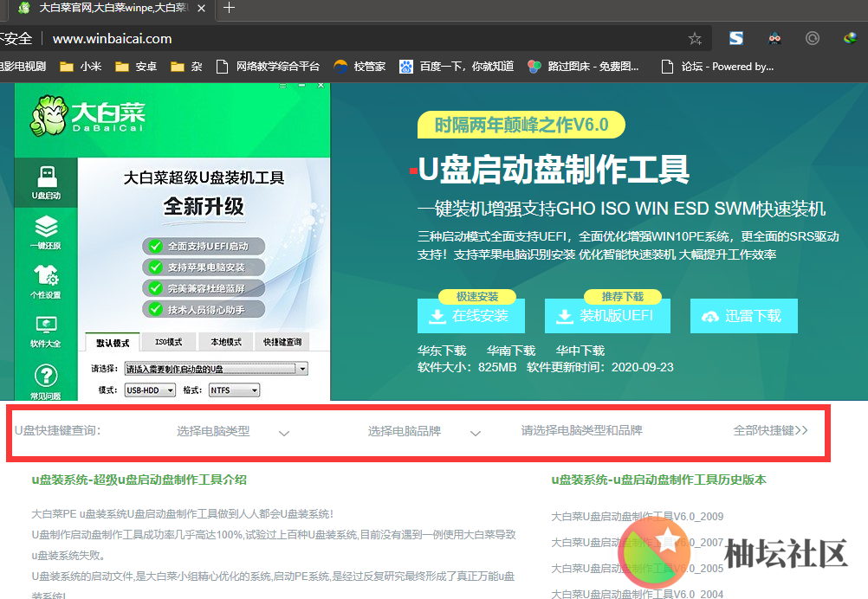The width and height of the screenshot is (868, 599).
Task: Click the address bar URL www.winbaicai.com
Action: coord(112,39)
